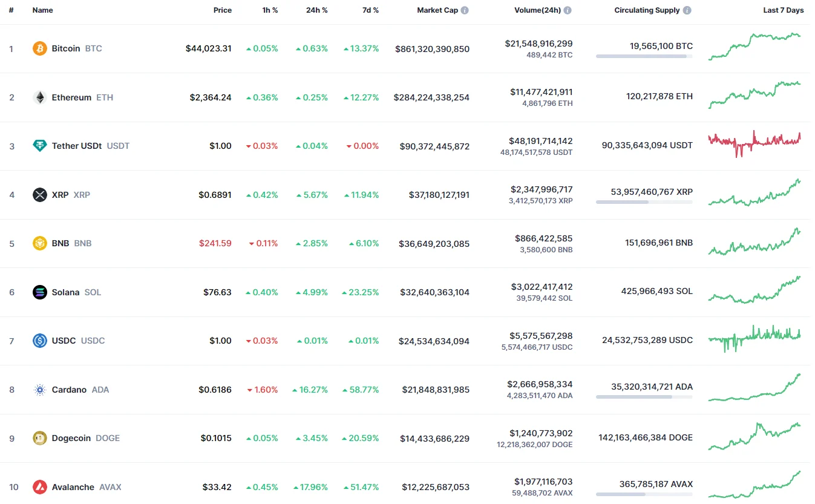Click Bitcoin's circulating supply progress bar
The width and height of the screenshot is (815, 504).
644,56
